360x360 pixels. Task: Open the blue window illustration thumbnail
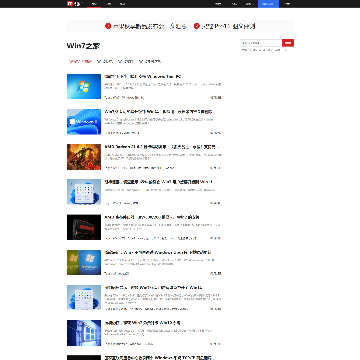tap(84, 333)
